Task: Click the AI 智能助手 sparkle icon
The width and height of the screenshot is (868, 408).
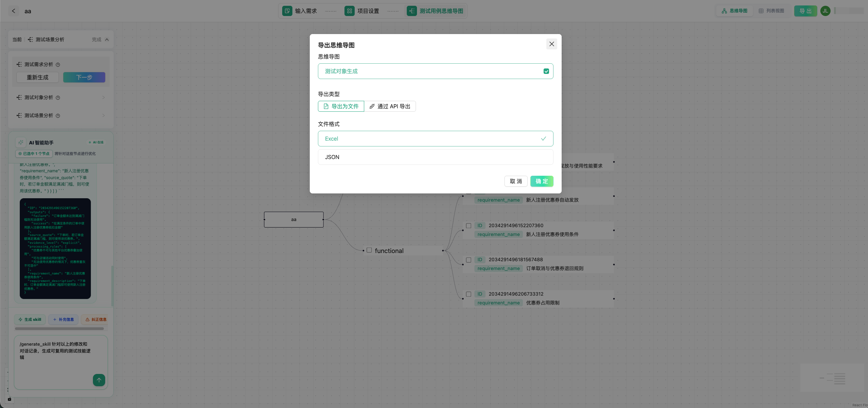Action: (21, 142)
